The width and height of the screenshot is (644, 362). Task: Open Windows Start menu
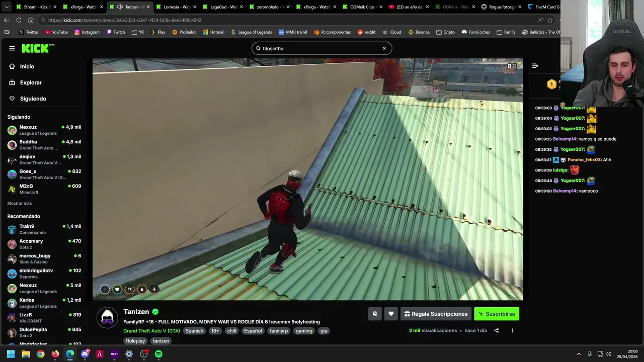click(11, 354)
